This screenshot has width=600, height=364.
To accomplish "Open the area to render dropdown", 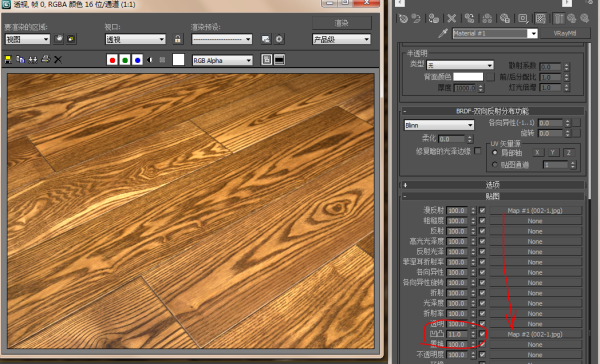I will click(x=28, y=39).
